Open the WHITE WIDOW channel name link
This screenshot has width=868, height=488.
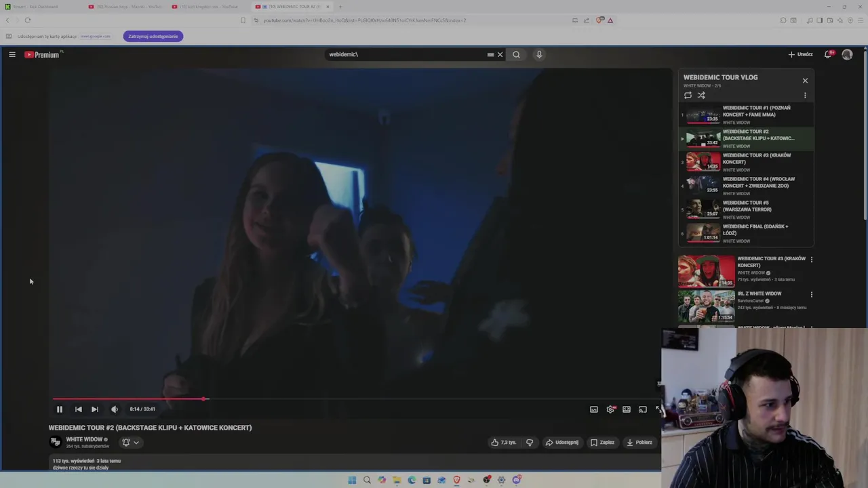(x=84, y=439)
